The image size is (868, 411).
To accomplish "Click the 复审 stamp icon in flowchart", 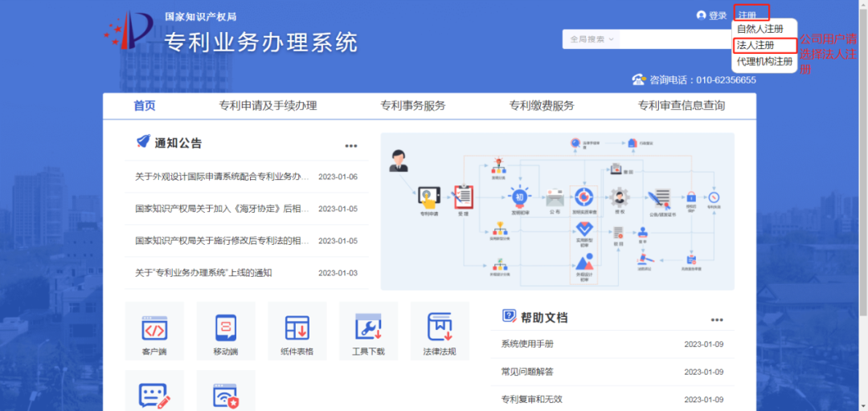I will 643,232.
